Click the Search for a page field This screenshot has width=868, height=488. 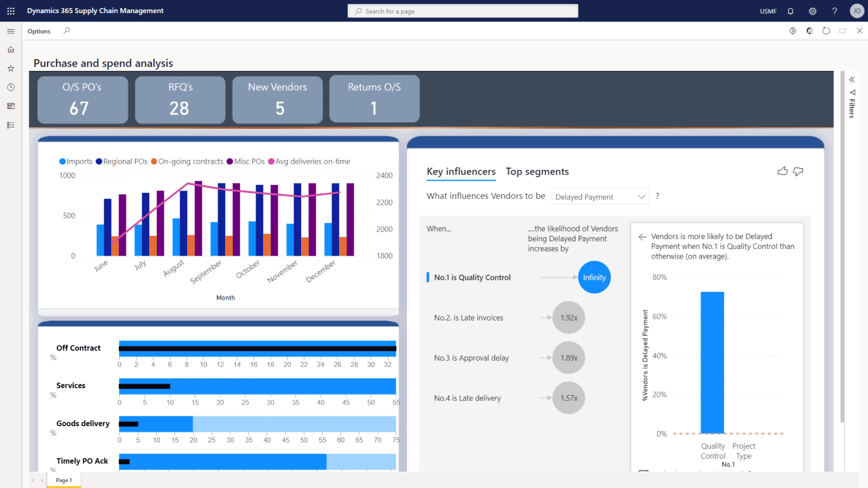463,11
